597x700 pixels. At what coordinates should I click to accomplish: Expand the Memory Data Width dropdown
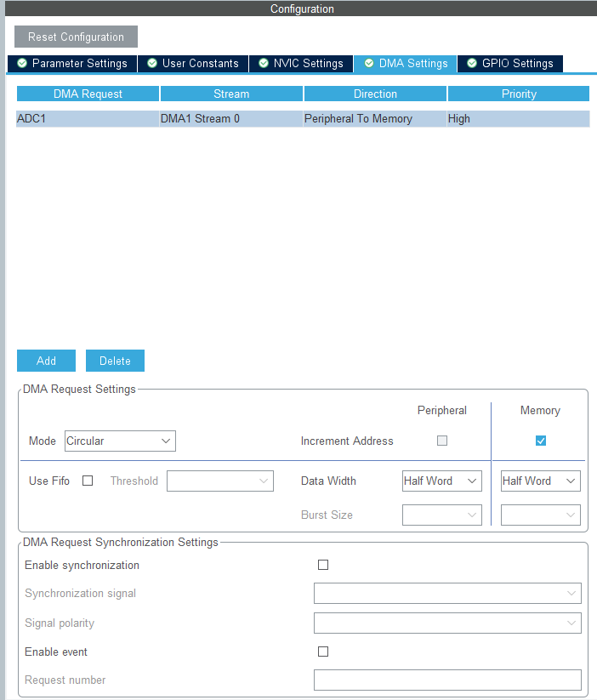point(541,481)
